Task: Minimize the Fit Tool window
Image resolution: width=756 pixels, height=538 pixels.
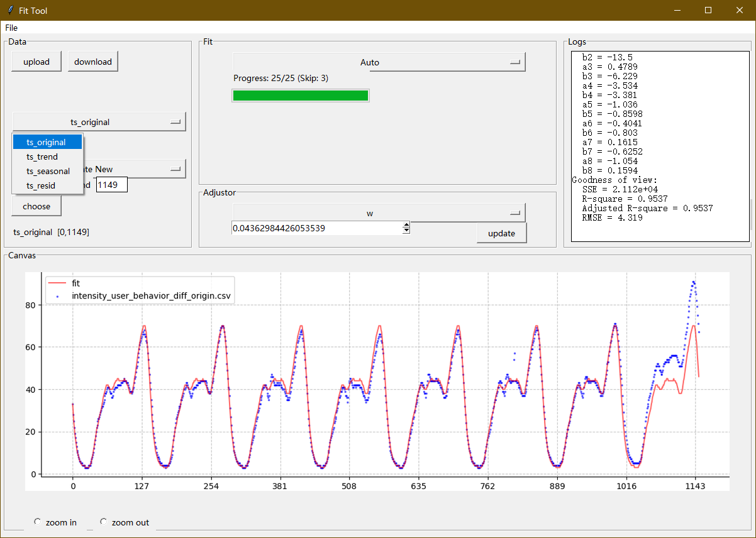Action: point(678,10)
